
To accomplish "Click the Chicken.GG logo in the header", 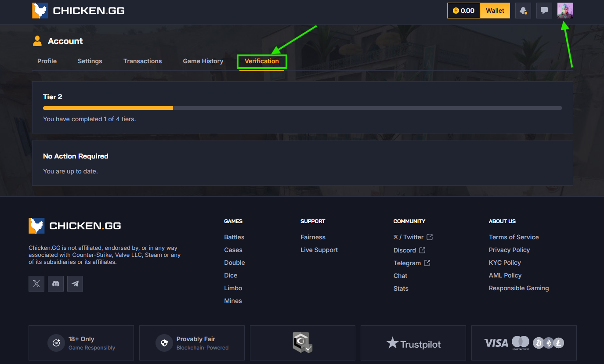I will click(78, 11).
